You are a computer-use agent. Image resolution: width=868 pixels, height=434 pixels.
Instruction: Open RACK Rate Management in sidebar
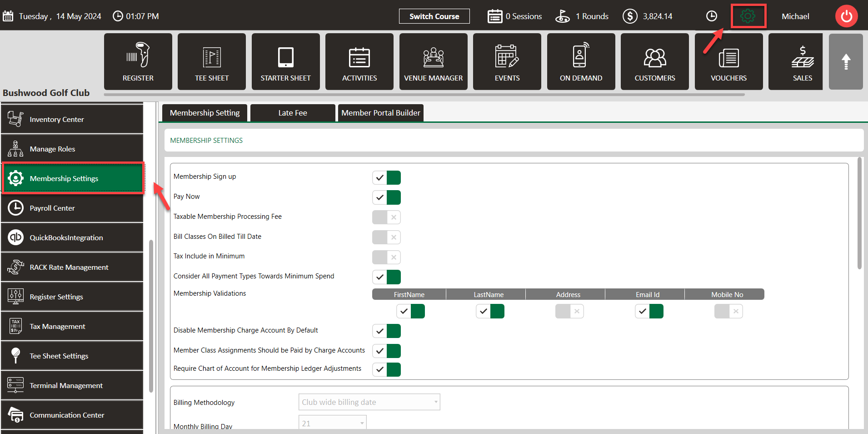(72, 267)
